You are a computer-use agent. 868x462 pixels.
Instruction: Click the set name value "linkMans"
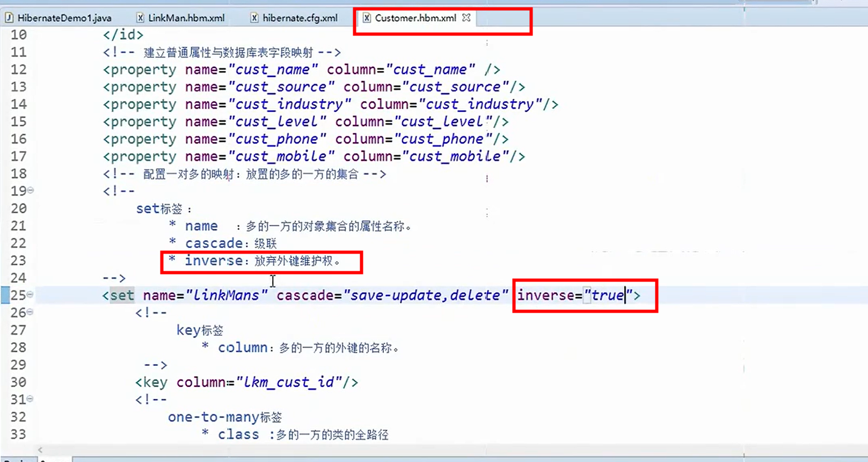point(226,295)
